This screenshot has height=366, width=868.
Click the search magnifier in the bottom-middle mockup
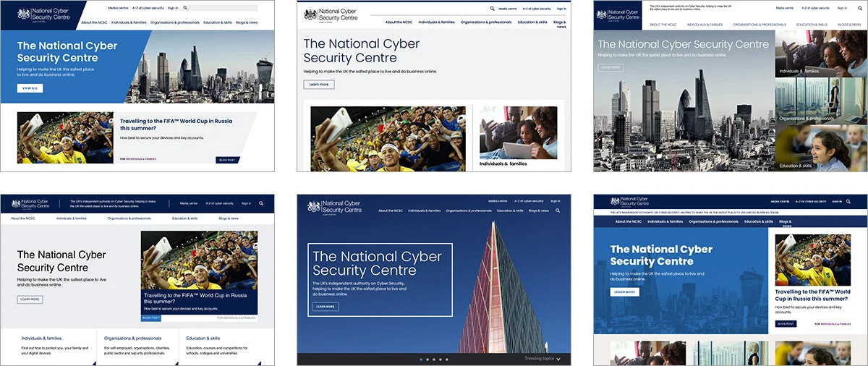tap(558, 210)
